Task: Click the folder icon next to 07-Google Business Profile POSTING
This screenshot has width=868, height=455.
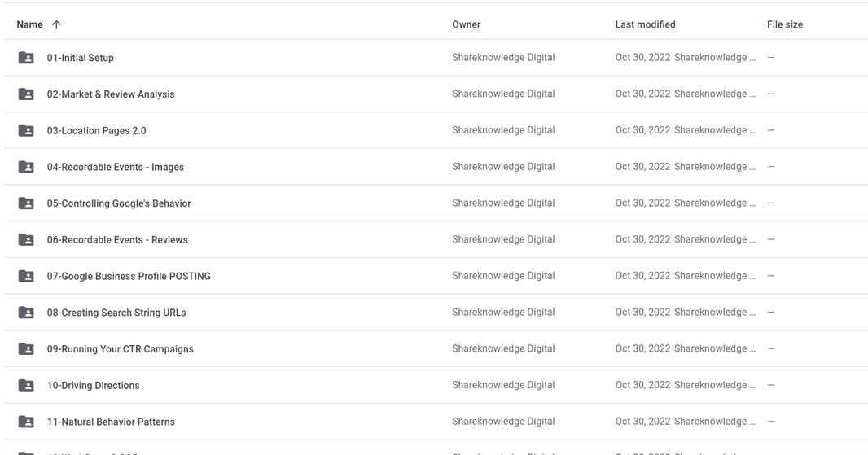Action: click(26, 276)
